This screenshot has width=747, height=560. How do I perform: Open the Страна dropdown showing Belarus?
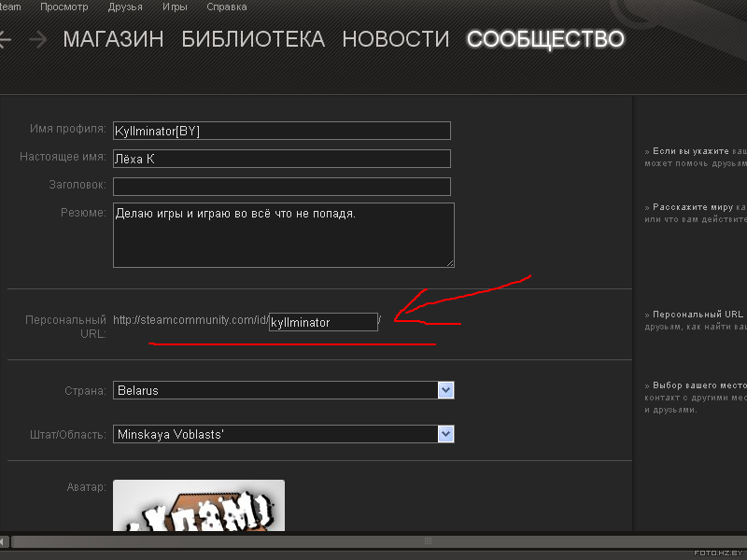pyautogui.click(x=284, y=390)
